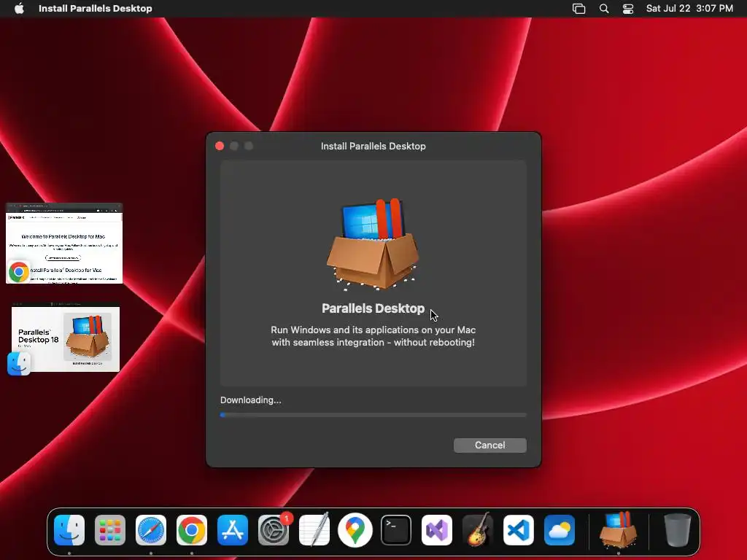
Task: Open the Trash from the Dock
Action: 678,530
